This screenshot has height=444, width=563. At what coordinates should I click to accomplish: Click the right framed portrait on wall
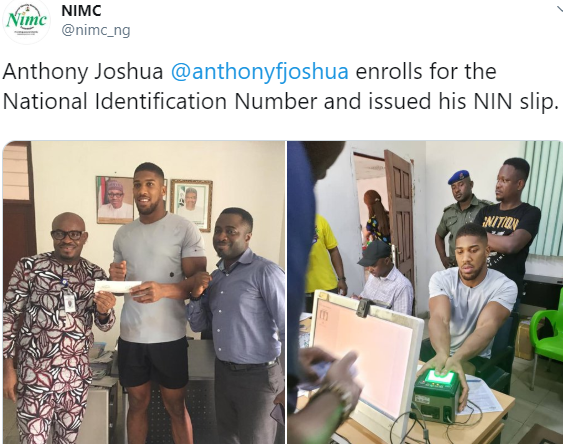(x=191, y=205)
